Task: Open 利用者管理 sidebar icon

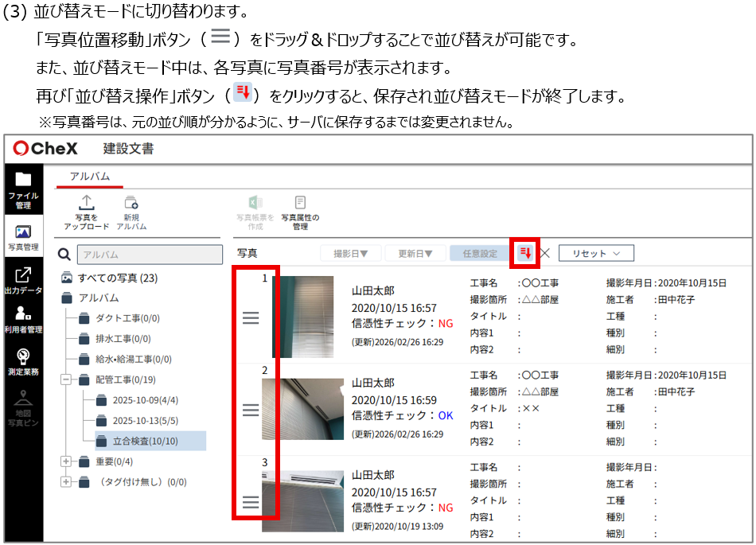Action: pyautogui.click(x=23, y=319)
